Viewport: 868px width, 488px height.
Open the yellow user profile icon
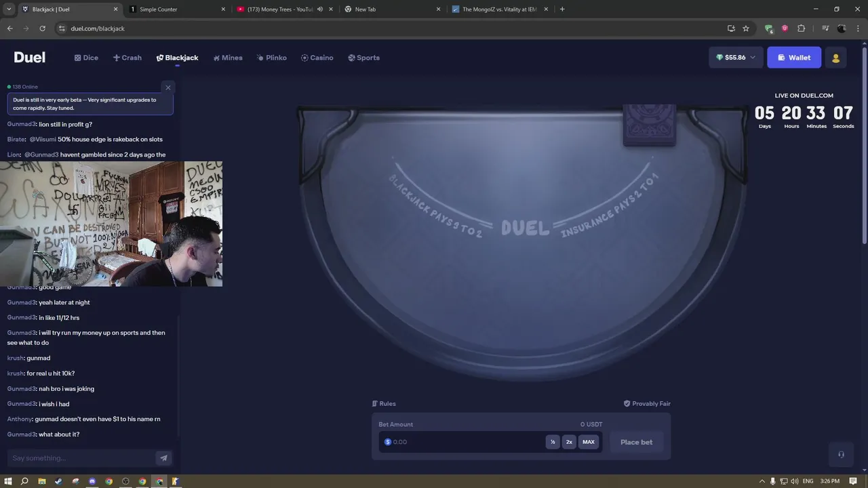(x=835, y=58)
